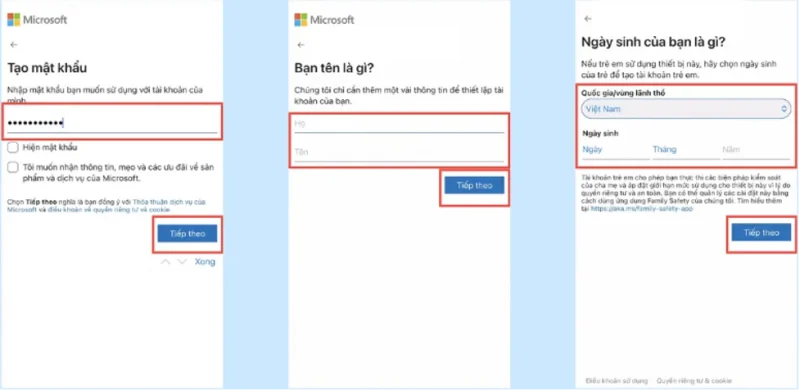This screenshot has width=800, height=391.
Task: Click back arrow on Ngày sinh screen
Action: [588, 18]
